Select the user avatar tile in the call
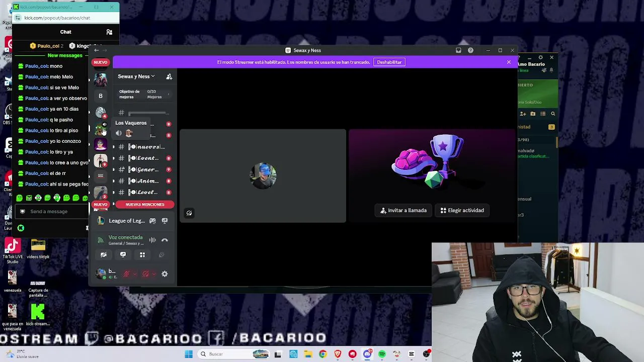This screenshot has height=362, width=644. tap(263, 175)
